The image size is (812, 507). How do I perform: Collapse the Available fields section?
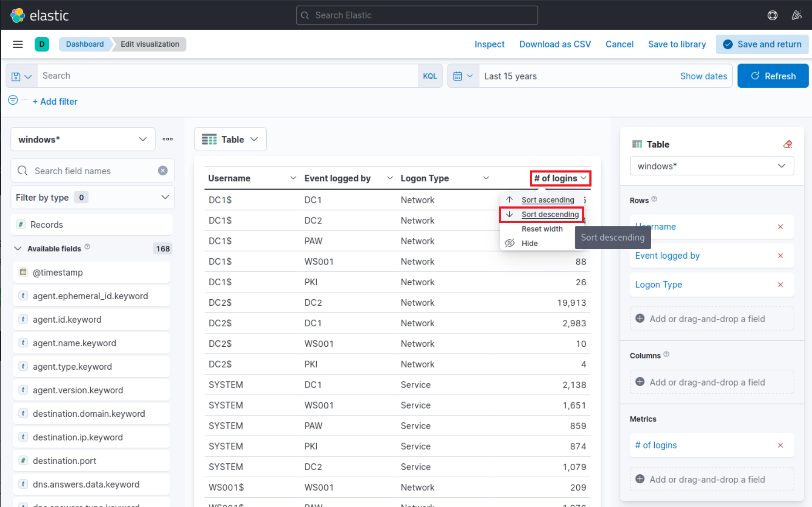[x=17, y=248]
